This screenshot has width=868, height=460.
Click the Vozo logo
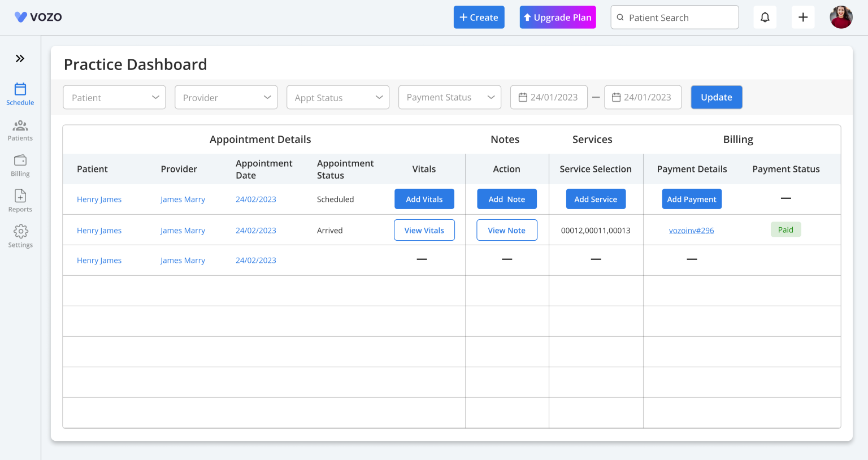(x=38, y=17)
